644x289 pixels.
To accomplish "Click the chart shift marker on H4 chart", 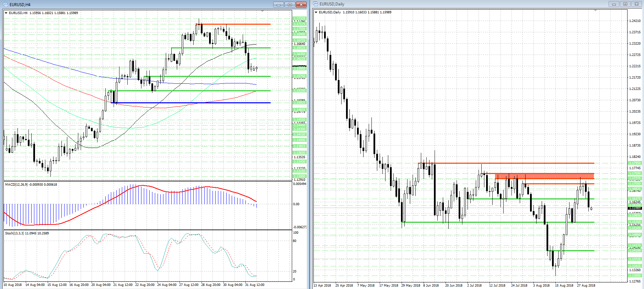I will pyautogui.click(x=263, y=11).
